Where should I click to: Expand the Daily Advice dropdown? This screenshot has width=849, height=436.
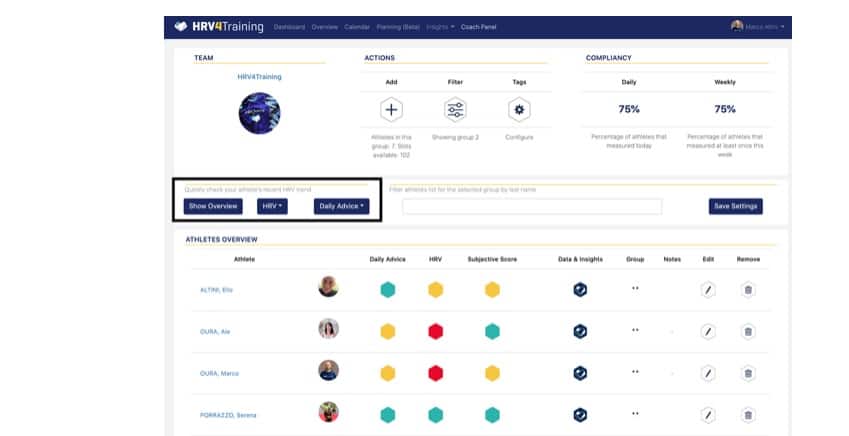click(x=341, y=206)
